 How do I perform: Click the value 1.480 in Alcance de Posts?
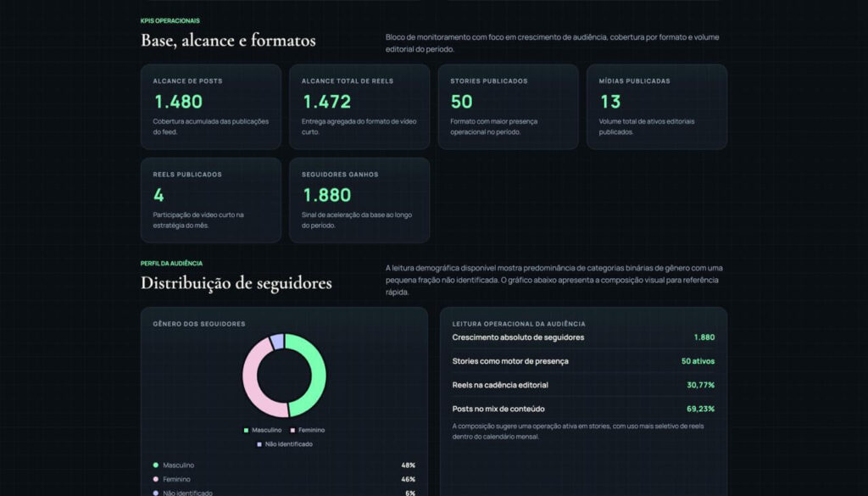tap(178, 102)
